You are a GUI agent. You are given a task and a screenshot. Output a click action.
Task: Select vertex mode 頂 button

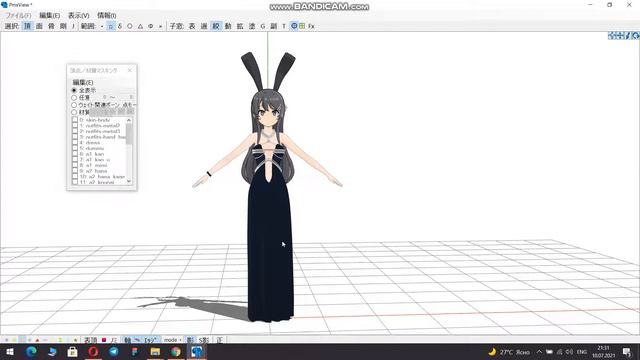point(27,26)
